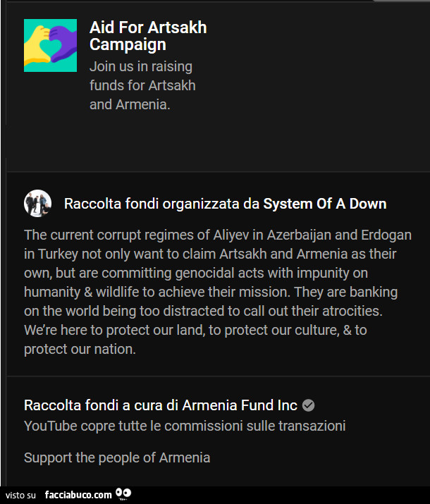Click the word "Erdogan" in the description
430x504 pixels.
387,235
